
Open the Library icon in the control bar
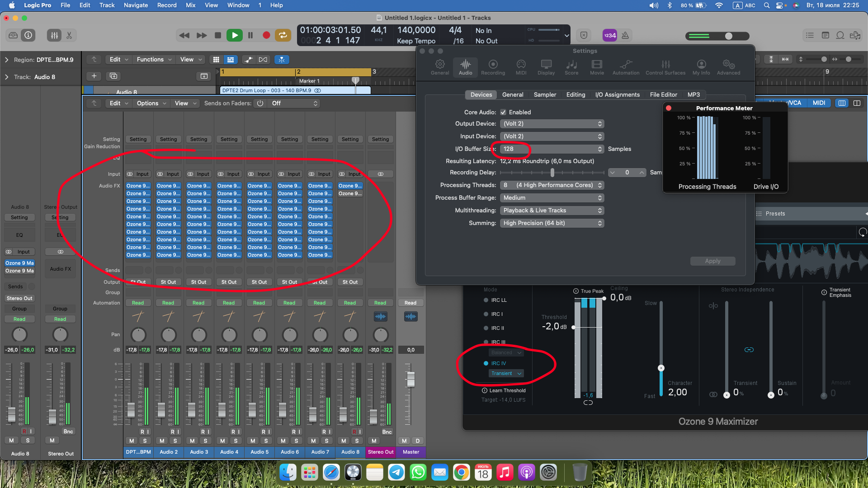13,35
